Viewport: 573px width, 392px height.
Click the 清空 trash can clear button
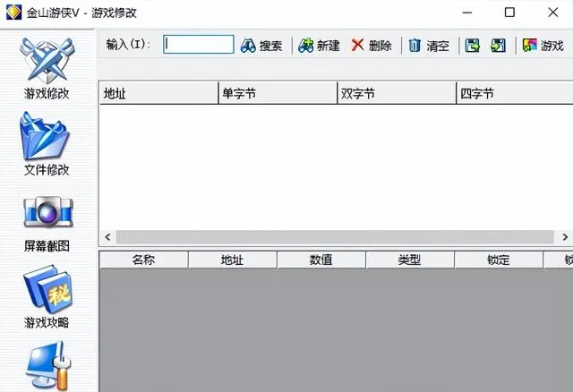tap(429, 46)
